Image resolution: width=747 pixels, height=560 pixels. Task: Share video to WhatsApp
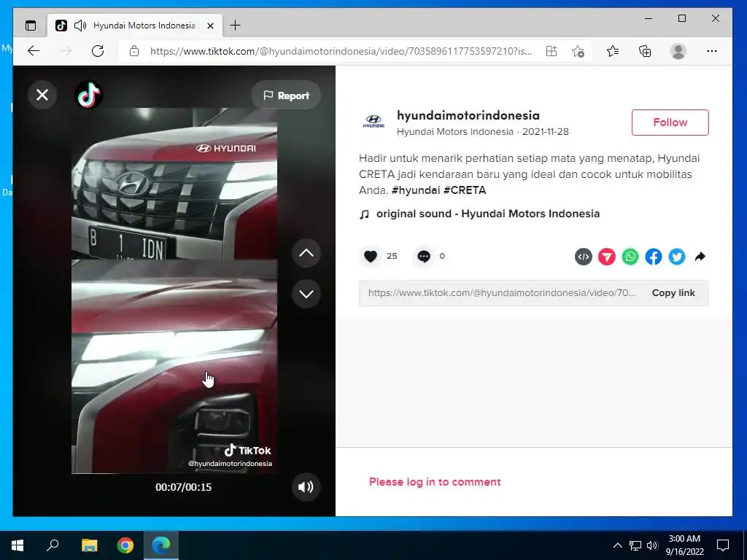tap(630, 257)
